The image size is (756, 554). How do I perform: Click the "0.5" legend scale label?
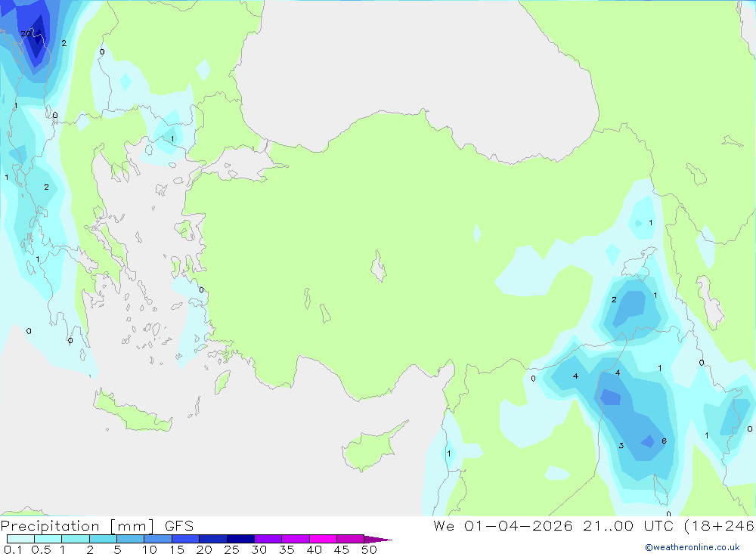tap(41, 549)
